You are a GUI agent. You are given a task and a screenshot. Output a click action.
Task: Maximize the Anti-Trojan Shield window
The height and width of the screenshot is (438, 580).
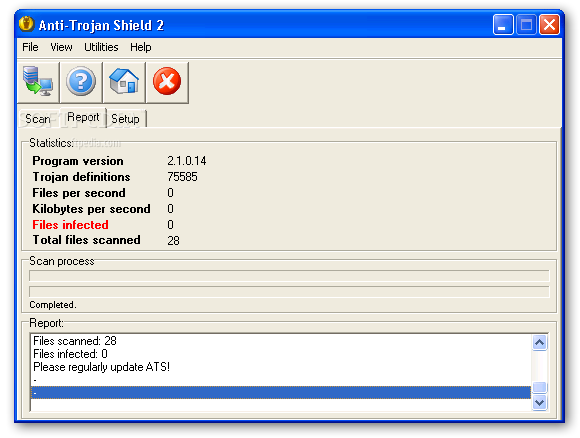pos(526,25)
